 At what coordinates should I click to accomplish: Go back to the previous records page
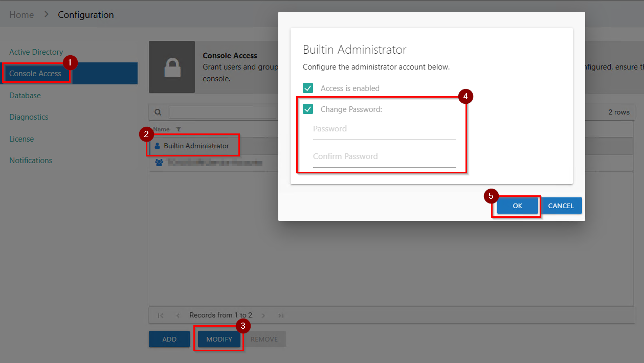[179, 315]
